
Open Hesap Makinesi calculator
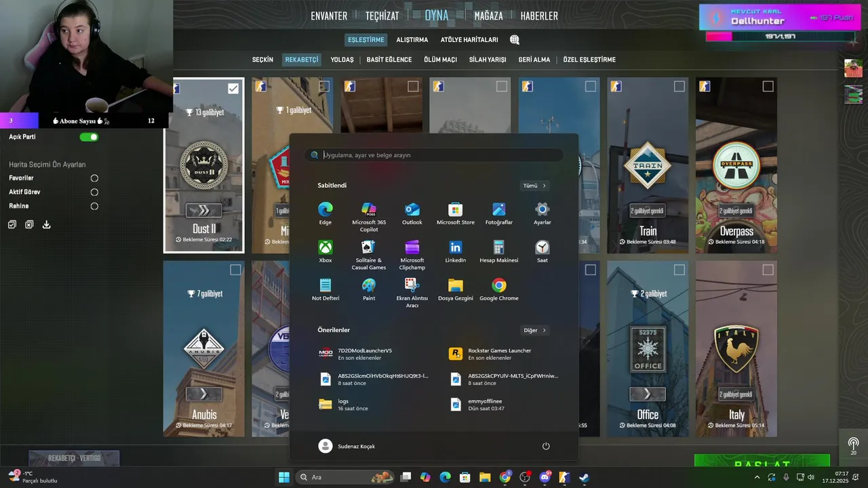pos(499,251)
